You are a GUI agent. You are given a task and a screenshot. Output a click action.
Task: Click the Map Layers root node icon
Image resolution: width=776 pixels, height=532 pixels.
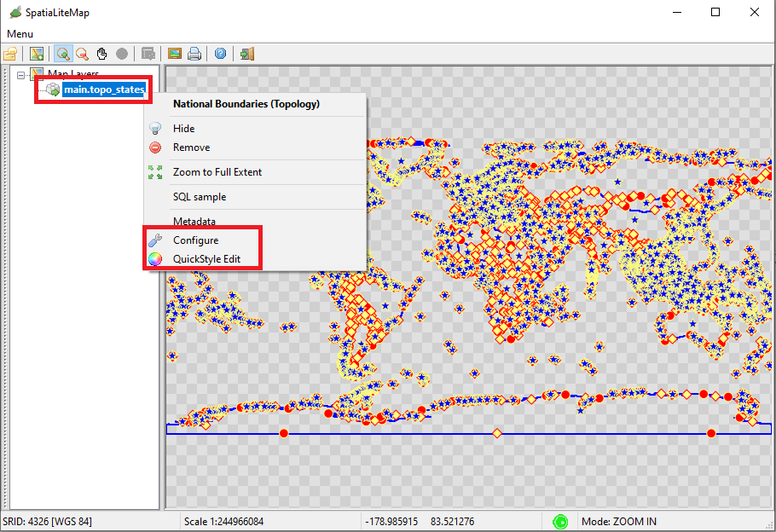pyautogui.click(x=36, y=74)
